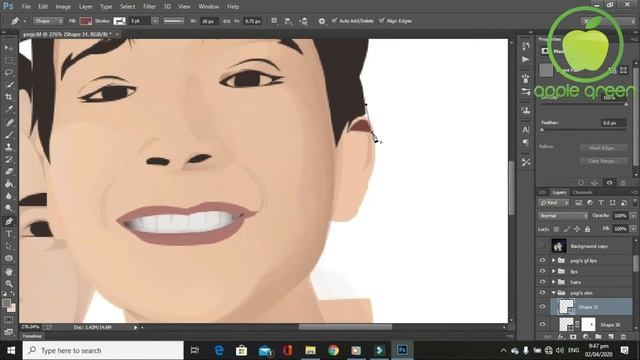Select the Brush tool
Screen dimensions: 640x360
(x=9, y=135)
